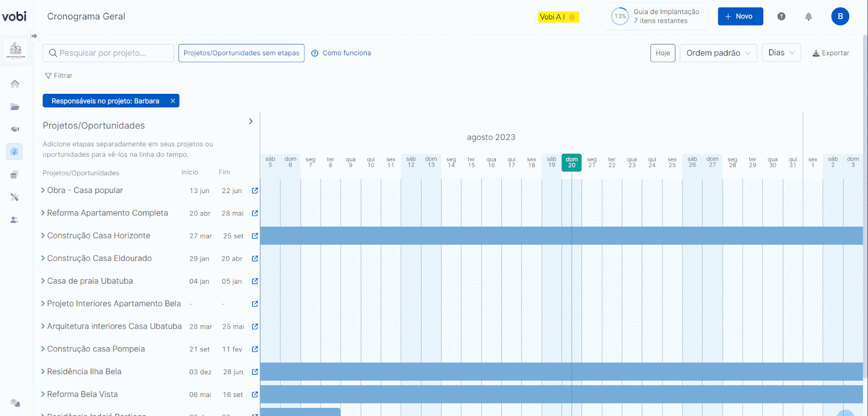Viewport: 868px width, 416px height.
Task: Expand the sidebar with the arrow button
Action: pyautogui.click(x=34, y=36)
